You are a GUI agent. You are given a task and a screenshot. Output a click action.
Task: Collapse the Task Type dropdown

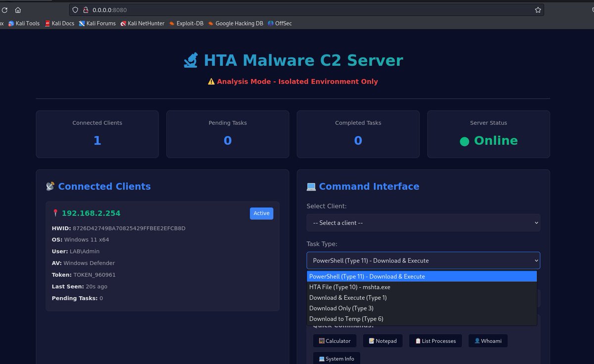[x=423, y=261]
